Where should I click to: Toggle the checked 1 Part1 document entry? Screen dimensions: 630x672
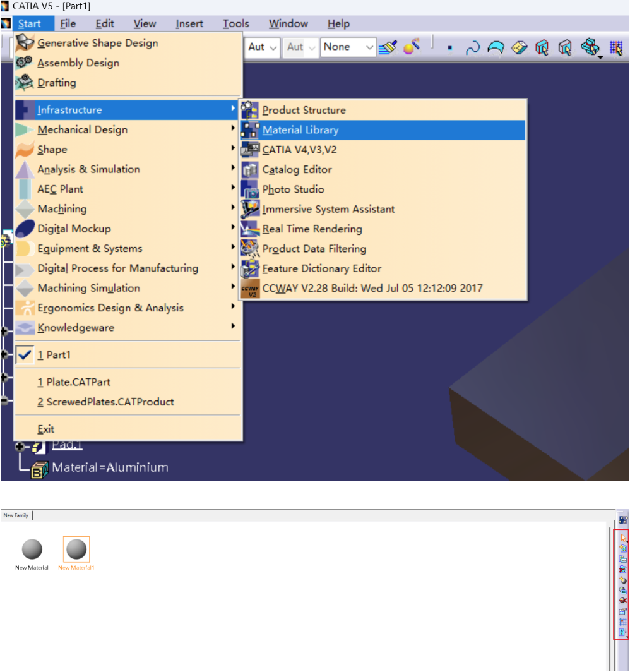(x=128, y=355)
